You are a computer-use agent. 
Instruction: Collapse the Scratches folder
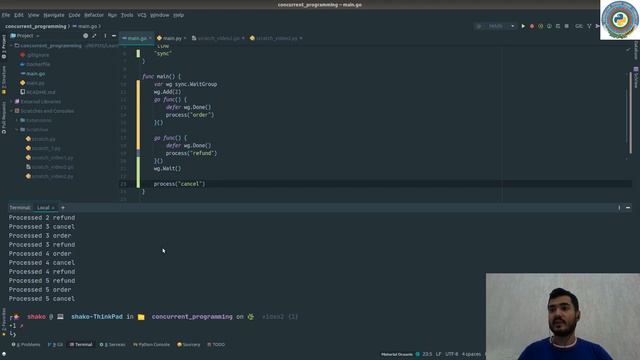[x=17, y=130]
